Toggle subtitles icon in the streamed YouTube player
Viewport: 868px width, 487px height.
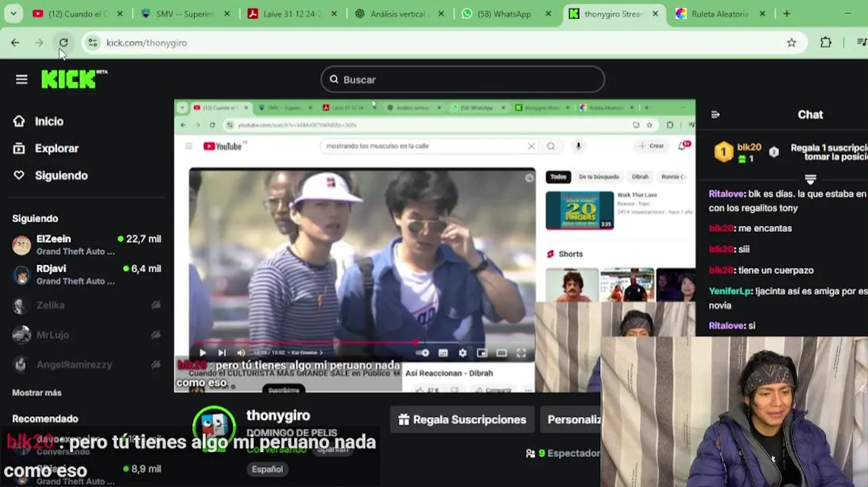pos(443,352)
